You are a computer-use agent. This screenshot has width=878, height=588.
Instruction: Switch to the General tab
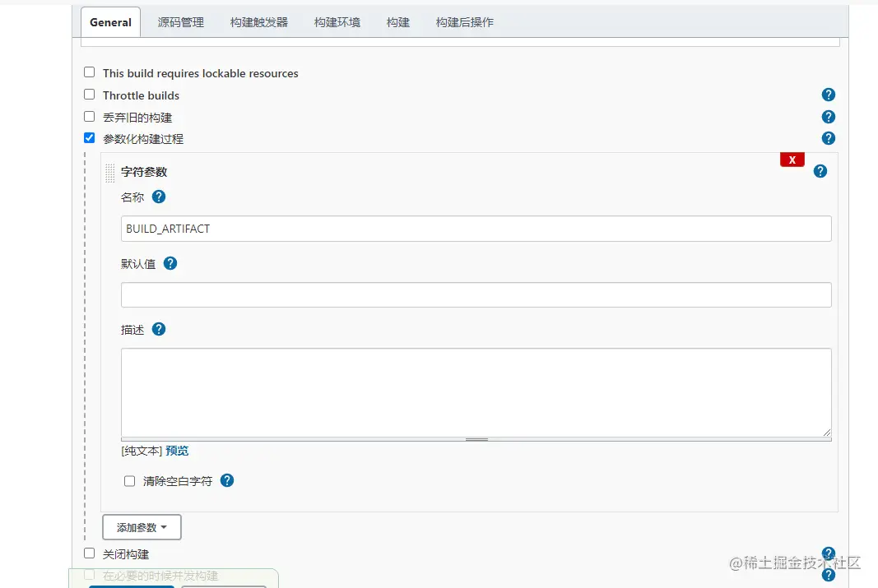[x=110, y=22]
